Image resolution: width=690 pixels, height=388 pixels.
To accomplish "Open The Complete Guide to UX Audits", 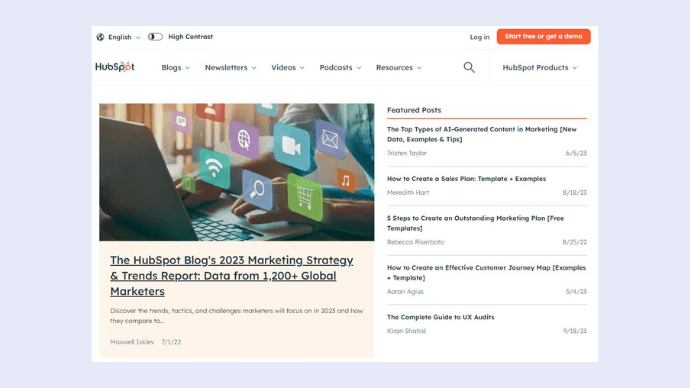I will [440, 317].
